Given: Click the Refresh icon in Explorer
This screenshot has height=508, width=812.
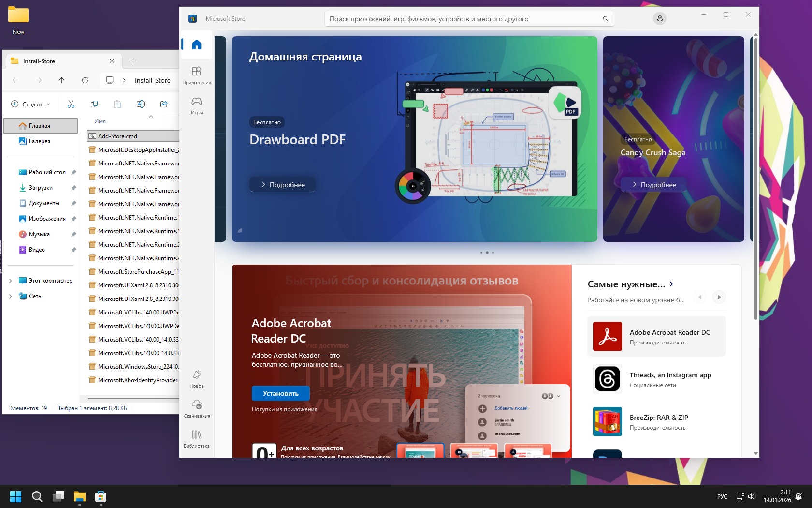Looking at the screenshot, I should [85, 80].
